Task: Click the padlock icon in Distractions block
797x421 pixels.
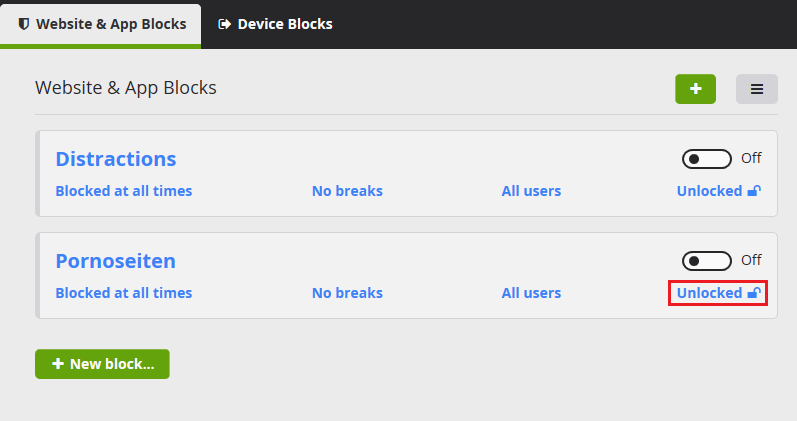Action: tap(755, 191)
